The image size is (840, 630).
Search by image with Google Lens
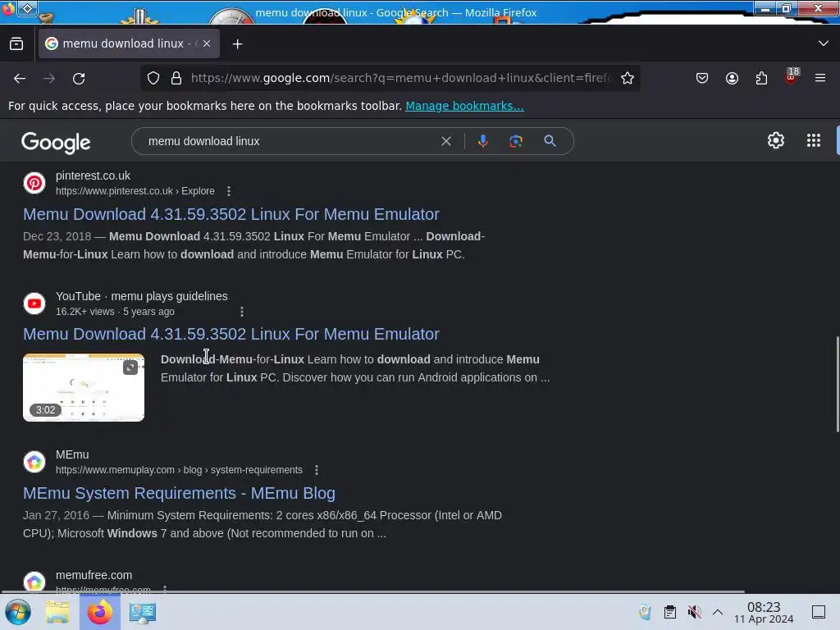[x=516, y=141]
